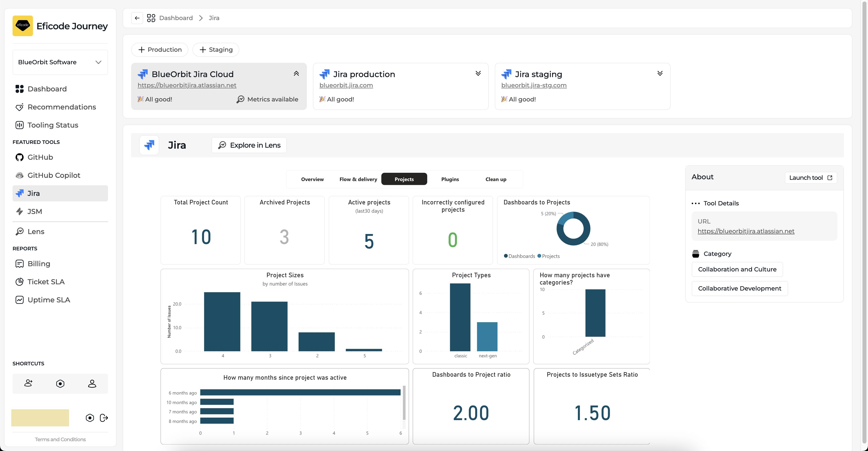Click the Launch tool button
This screenshot has height=451, width=868.
coord(810,178)
